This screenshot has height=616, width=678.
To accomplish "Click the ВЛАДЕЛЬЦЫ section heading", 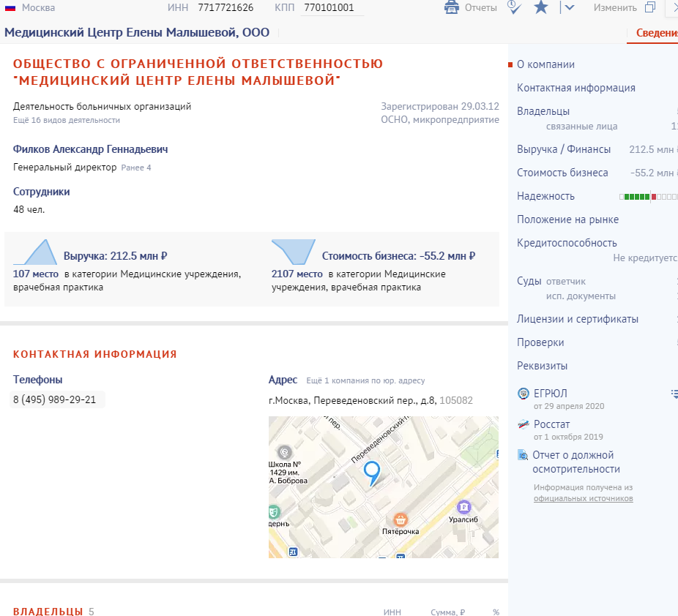I will pyautogui.click(x=48, y=612).
